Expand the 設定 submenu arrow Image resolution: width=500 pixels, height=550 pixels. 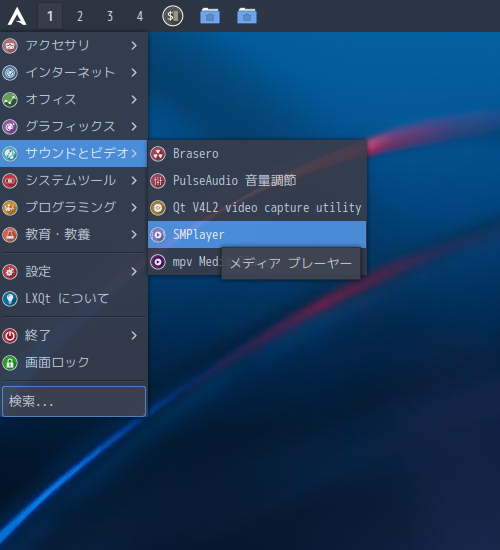[134, 271]
